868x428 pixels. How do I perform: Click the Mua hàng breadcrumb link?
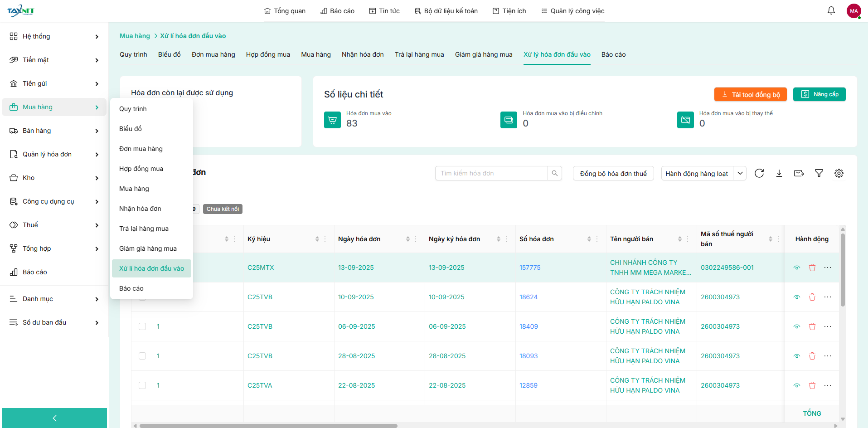[x=135, y=36]
